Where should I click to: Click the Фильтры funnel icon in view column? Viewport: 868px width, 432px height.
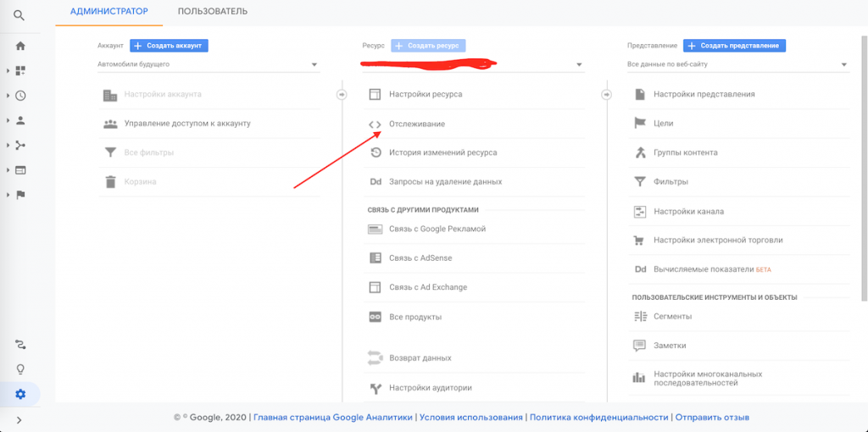pos(640,181)
